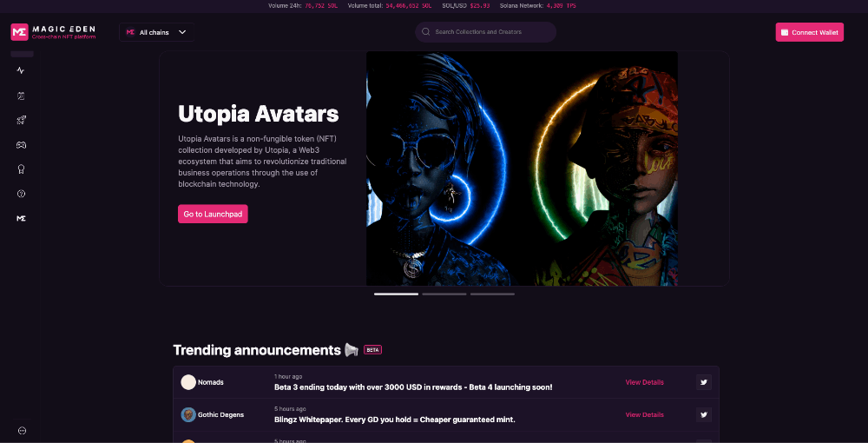This screenshot has height=443, width=868.
Task: Click the Connect Wallet button
Action: (809, 32)
